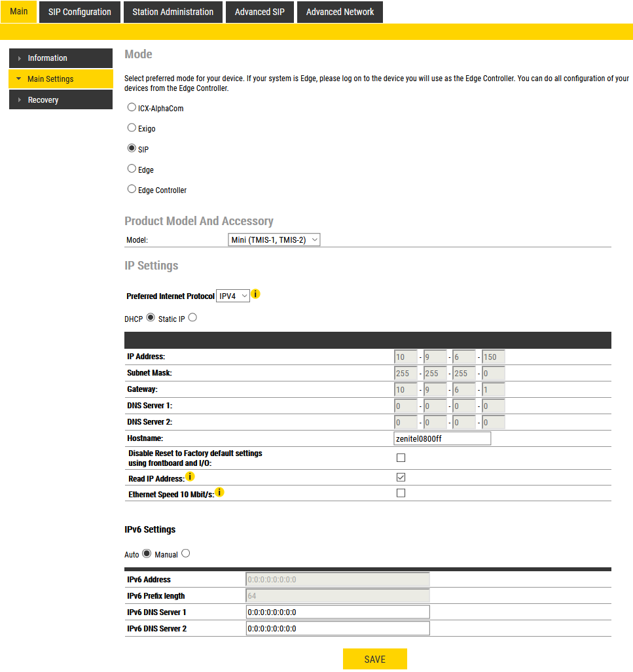The height and width of the screenshot is (672, 633).
Task: Enable Disable Reset to Factory default checkbox
Action: tap(401, 458)
